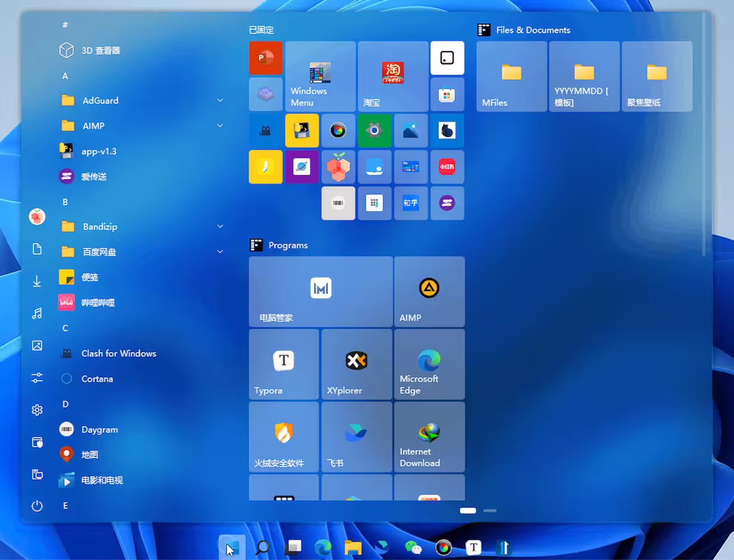The width and height of the screenshot is (734, 560).
Task: Launch the 淘宝 pinned tile
Action: pos(393,76)
